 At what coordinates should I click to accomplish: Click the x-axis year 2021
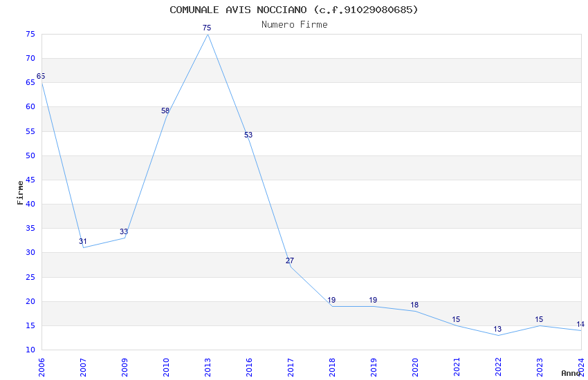coord(457,368)
